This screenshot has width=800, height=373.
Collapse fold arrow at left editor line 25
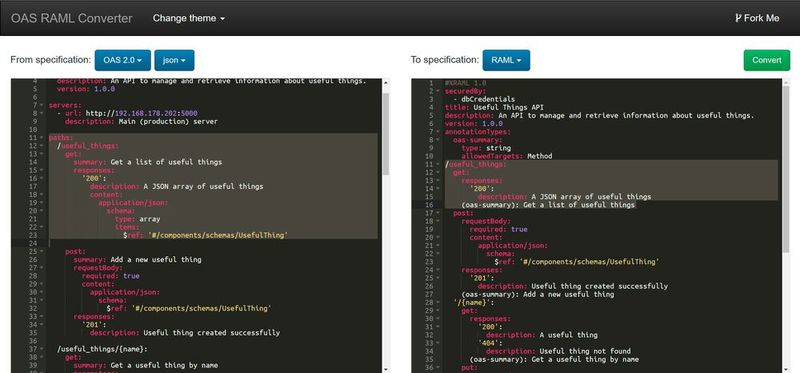coord(41,252)
